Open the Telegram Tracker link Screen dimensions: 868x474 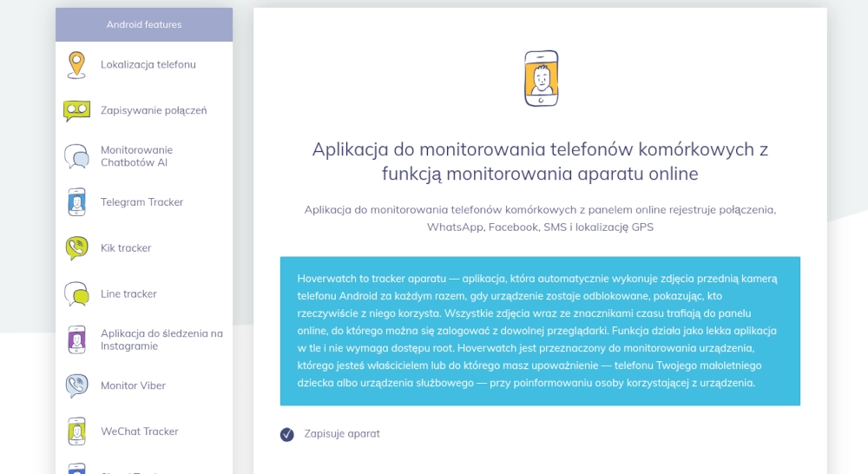pyautogui.click(x=141, y=202)
